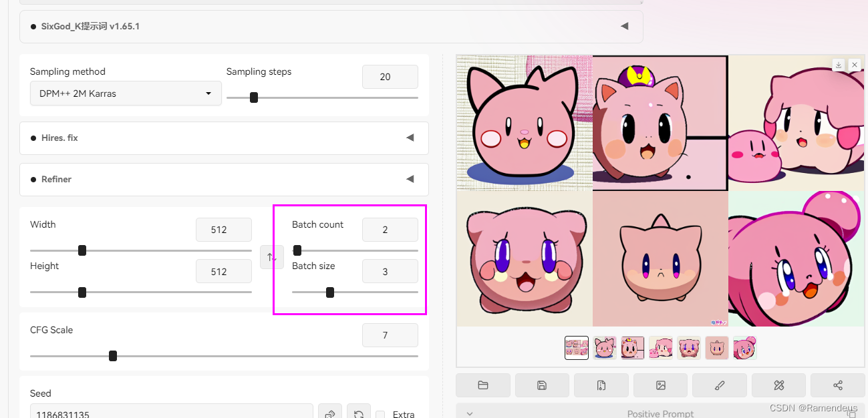This screenshot has height=418, width=868.
Task: Select the fifth thumbnail, open-mouthed purple-eyed Kirby
Action: pyautogui.click(x=689, y=348)
